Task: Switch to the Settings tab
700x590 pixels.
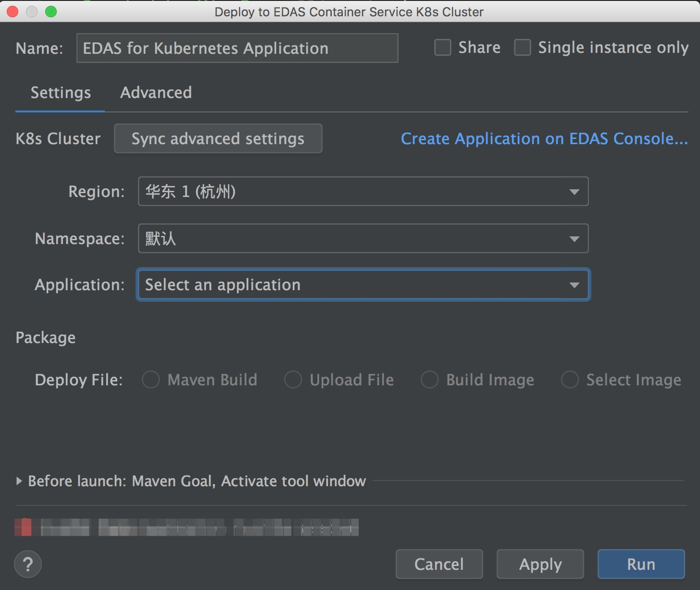Action: coord(61,92)
